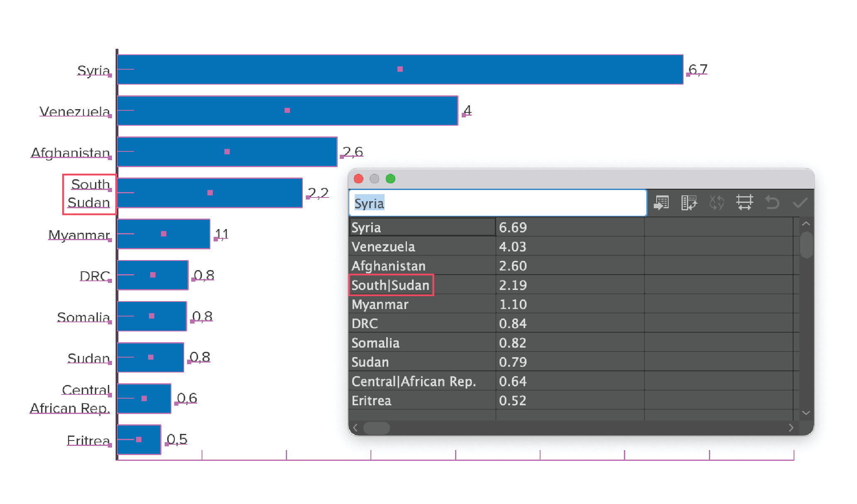Image resolution: width=857 pixels, height=504 pixels.
Task: Click the 6,7 value label on chart
Action: [x=698, y=69]
